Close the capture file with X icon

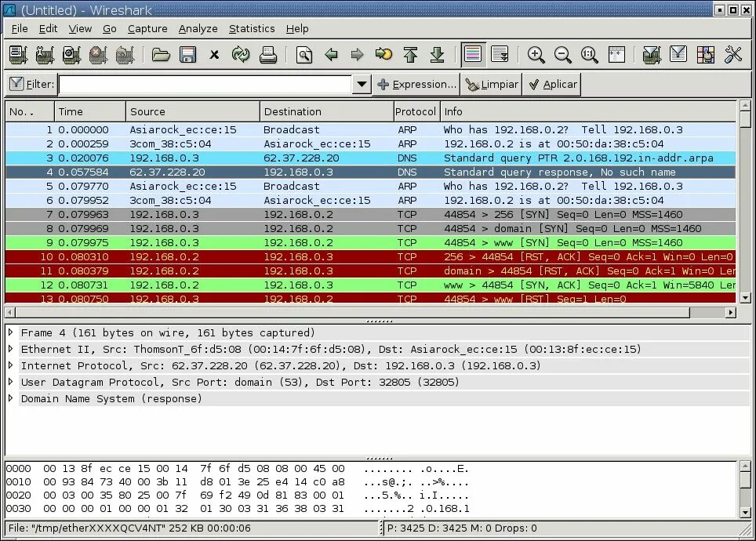214,54
